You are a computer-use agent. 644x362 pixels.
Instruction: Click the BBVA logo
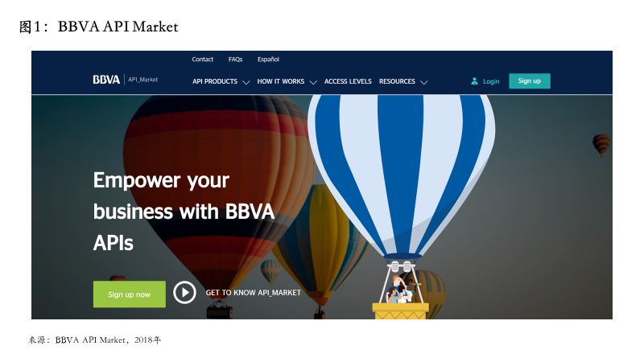(106, 80)
